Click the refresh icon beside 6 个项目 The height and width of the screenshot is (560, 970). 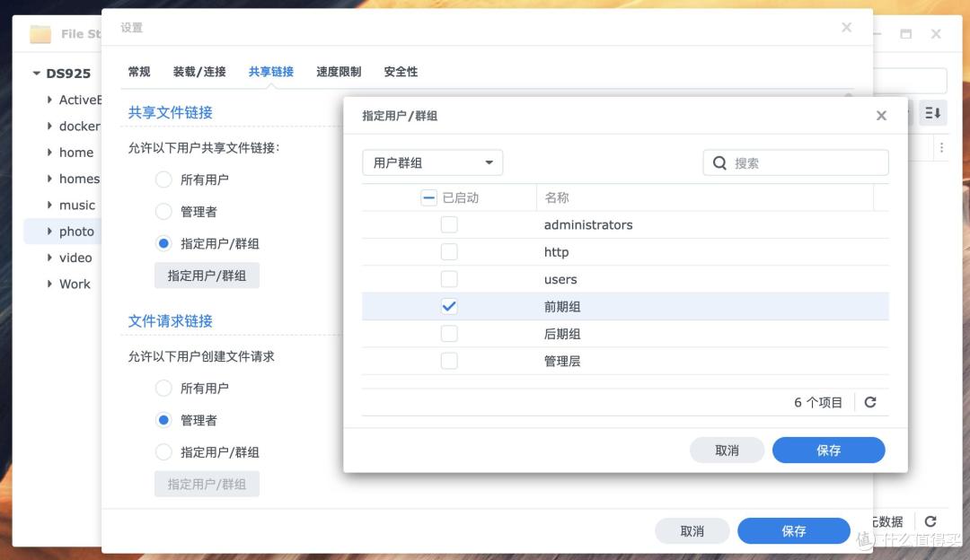click(870, 402)
